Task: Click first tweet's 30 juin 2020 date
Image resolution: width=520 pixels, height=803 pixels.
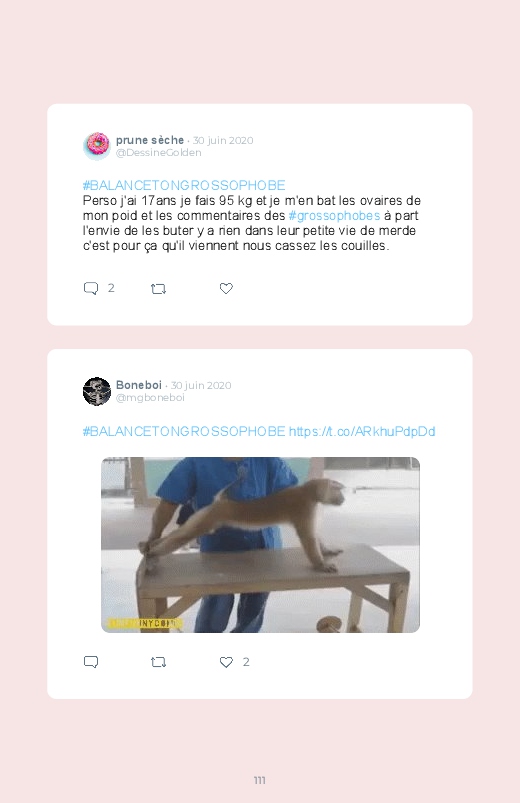Action: point(223,140)
